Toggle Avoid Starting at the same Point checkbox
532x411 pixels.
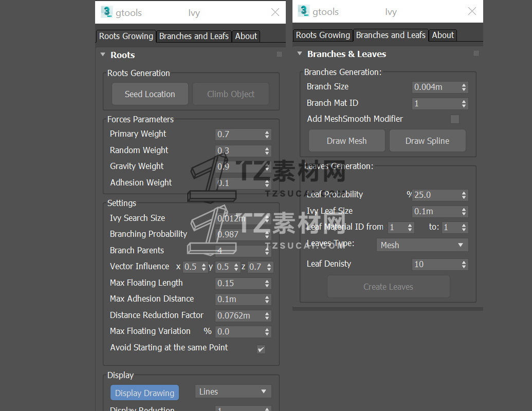click(x=261, y=349)
